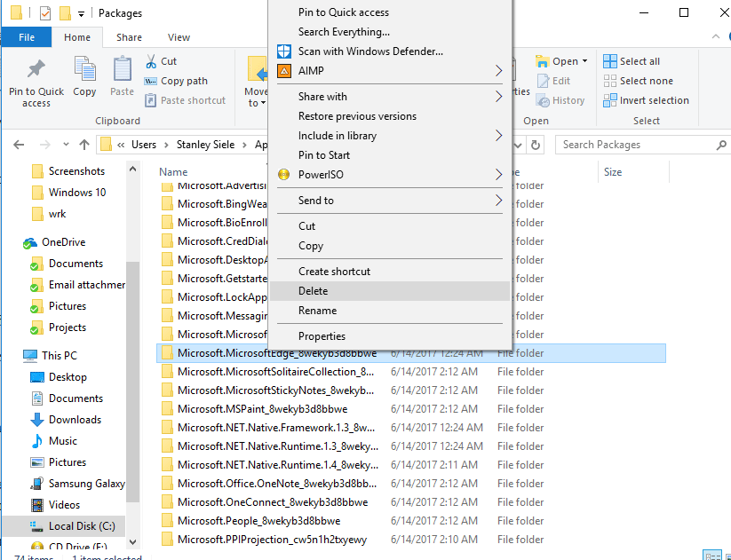
Task: Click the Move to ribbon icon
Action: tap(258, 70)
